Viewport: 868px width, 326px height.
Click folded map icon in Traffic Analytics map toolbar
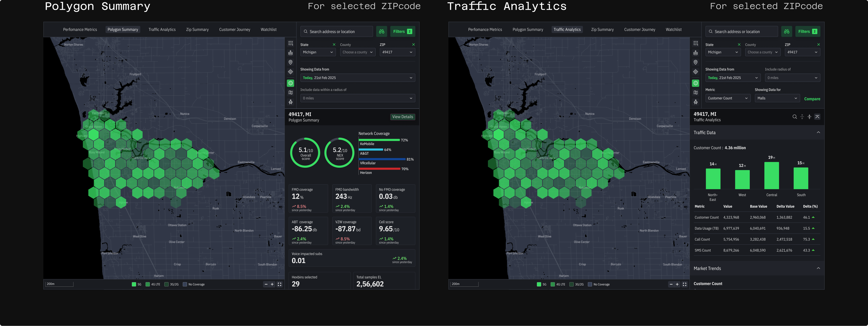pyautogui.click(x=695, y=93)
